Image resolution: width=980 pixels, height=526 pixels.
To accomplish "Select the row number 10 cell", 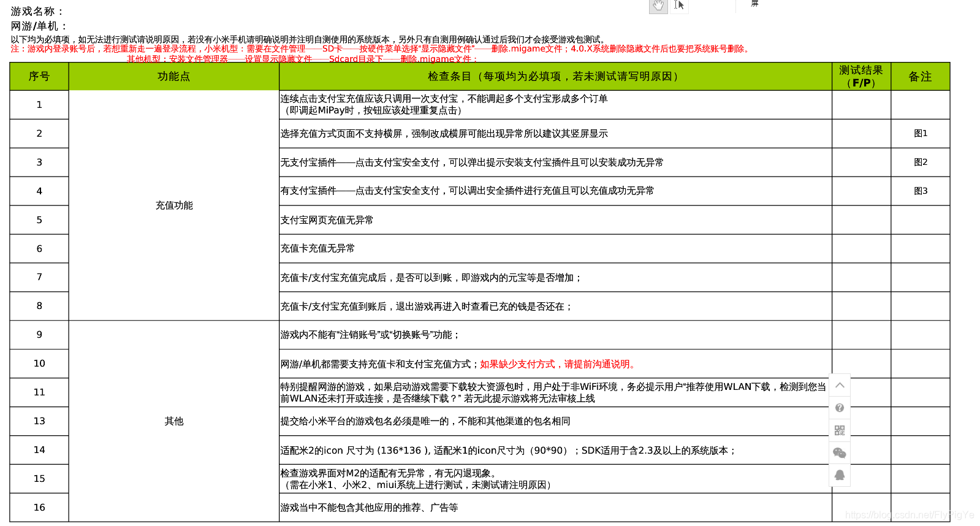I will coord(39,364).
